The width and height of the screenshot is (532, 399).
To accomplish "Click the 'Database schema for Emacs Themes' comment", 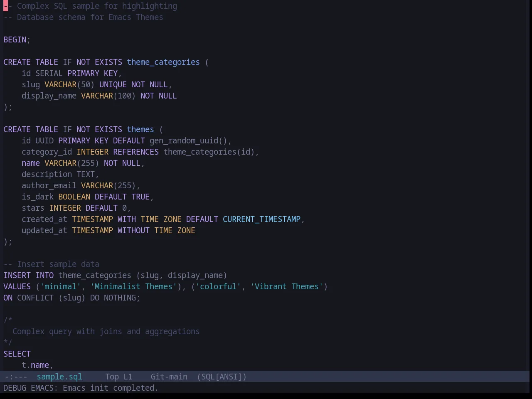I will (x=84, y=17).
